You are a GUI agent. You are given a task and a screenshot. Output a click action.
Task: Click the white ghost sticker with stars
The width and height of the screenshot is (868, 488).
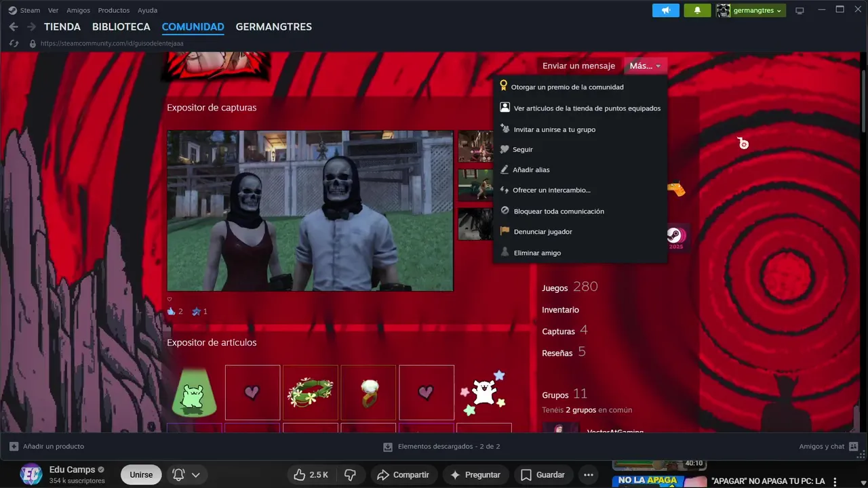[x=484, y=392]
